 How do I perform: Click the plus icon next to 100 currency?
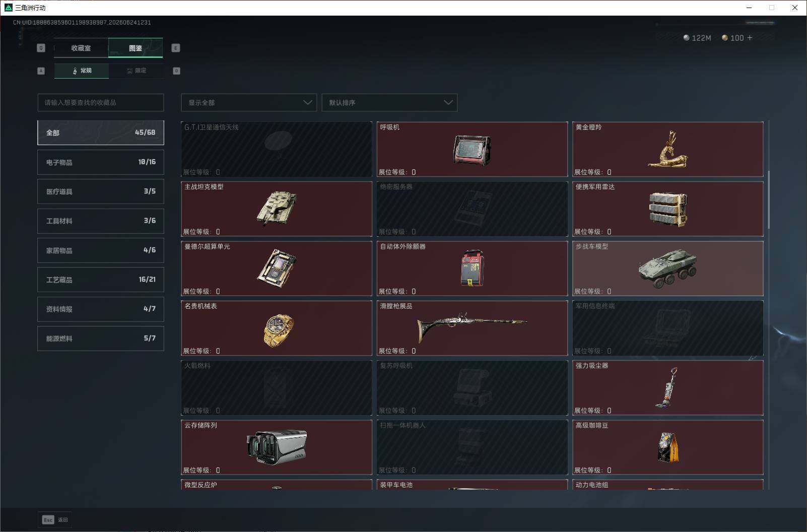point(750,38)
